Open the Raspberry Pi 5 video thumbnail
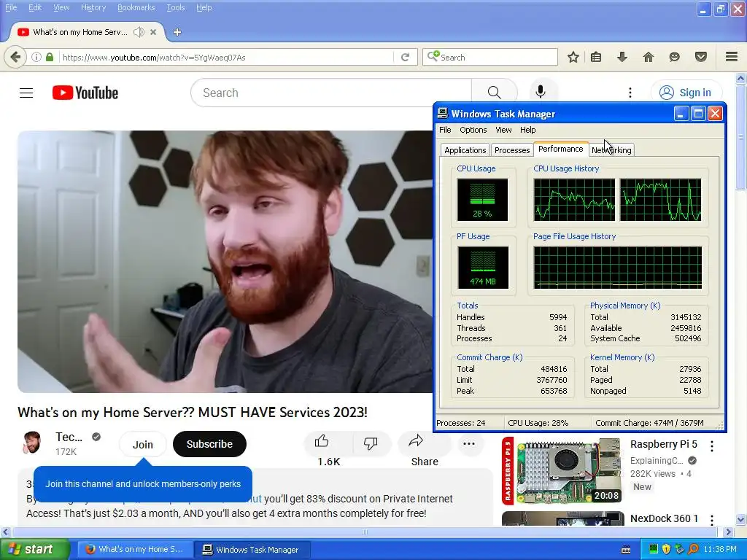This screenshot has width=747, height=560. coord(562,471)
